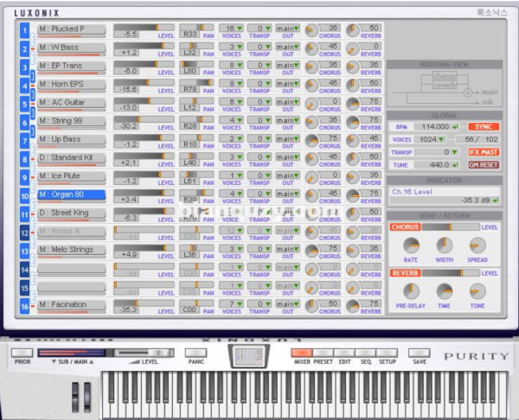Toggle the IFX MAST button
Image resolution: width=519 pixels, height=420 pixels.
484,151
